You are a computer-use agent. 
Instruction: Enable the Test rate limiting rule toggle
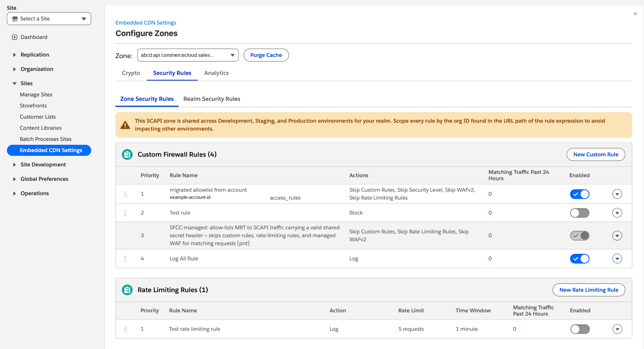(580, 329)
